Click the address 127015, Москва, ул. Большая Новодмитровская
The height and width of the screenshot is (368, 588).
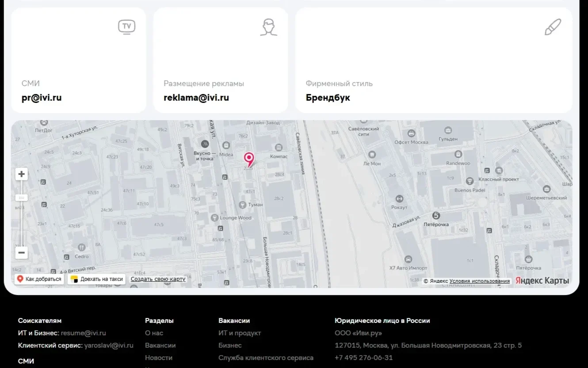click(428, 345)
